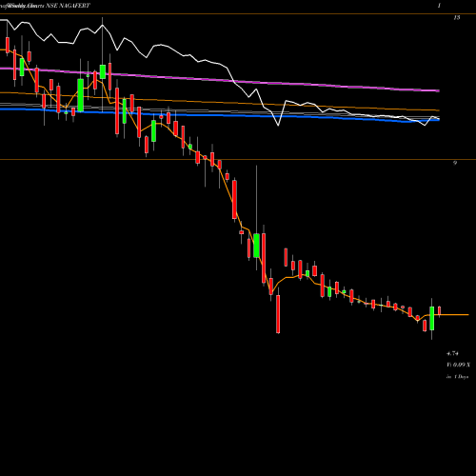Viewport: 476px width, 476px height.
Task: Click the tallest green candle near the chart's left
Action: [81, 95]
